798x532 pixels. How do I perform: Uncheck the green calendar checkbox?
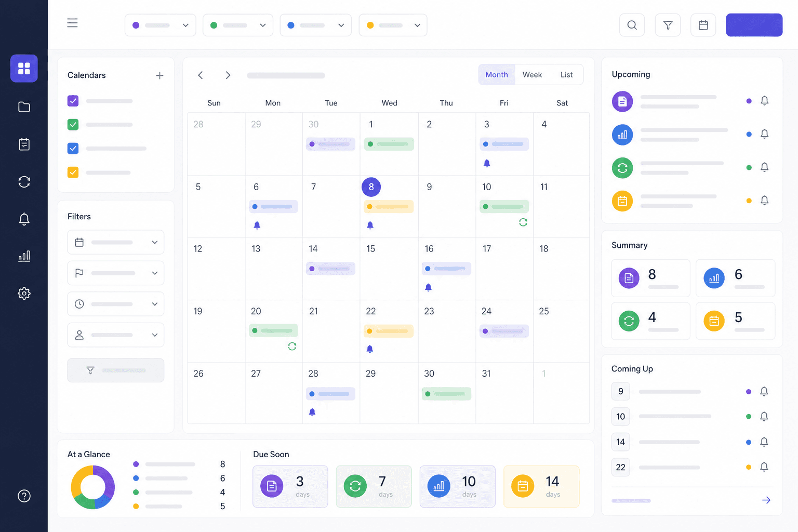pyautogui.click(x=73, y=125)
